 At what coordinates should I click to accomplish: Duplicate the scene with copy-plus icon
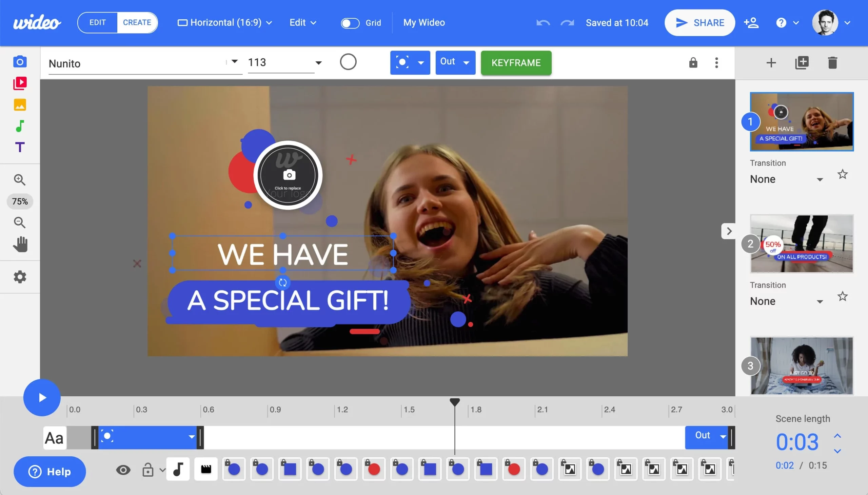802,63
